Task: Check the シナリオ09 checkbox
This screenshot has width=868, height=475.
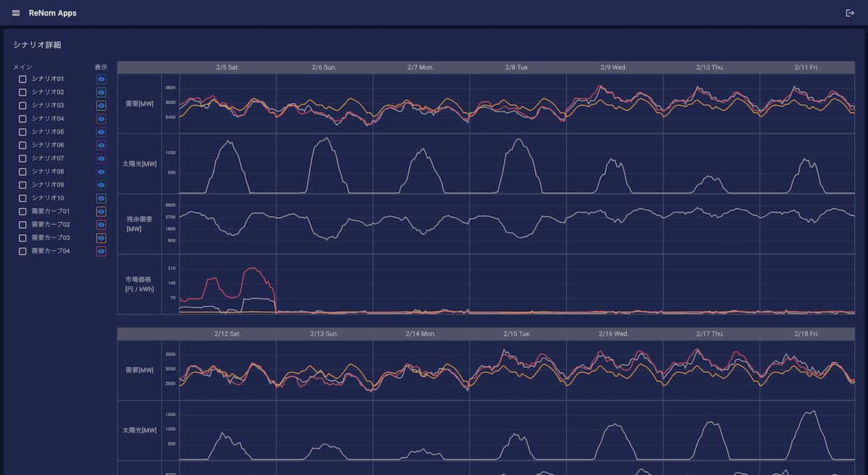Action: [22, 185]
